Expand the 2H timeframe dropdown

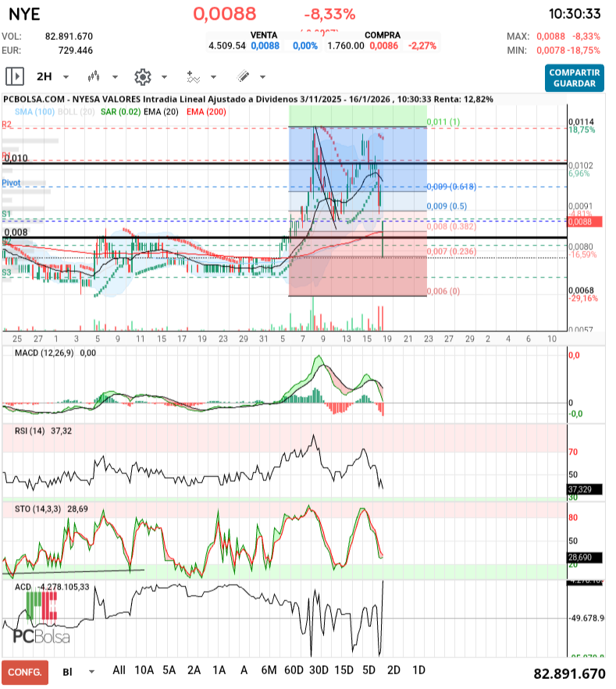tap(66, 76)
